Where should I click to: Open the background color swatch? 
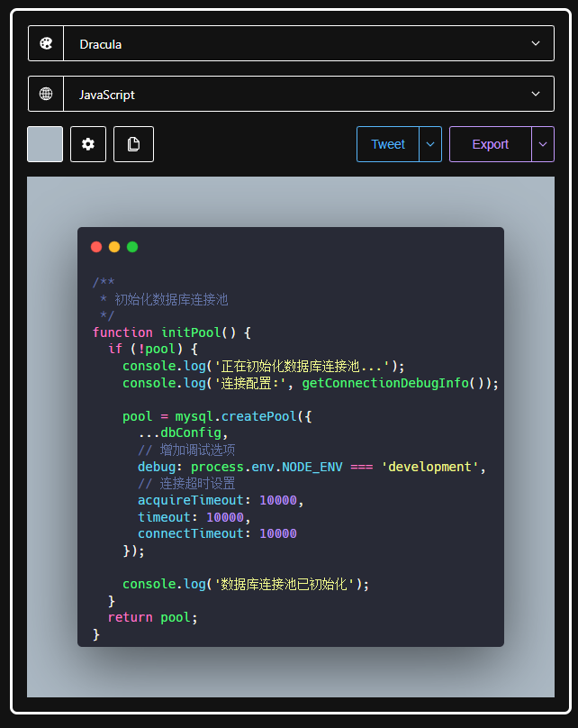pyautogui.click(x=45, y=144)
